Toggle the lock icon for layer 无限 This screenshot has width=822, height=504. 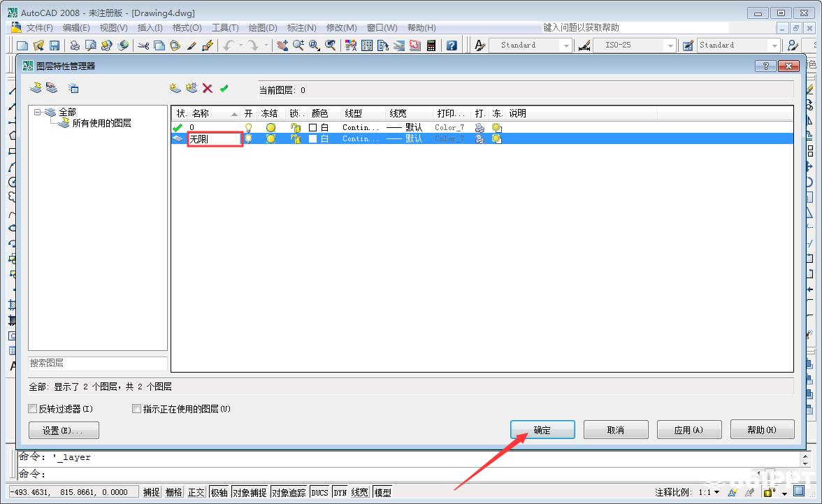pos(296,139)
